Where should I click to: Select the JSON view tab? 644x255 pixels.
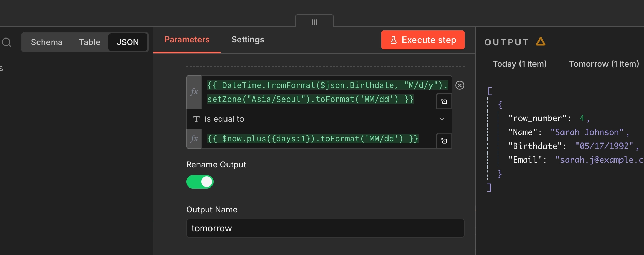coord(128,42)
